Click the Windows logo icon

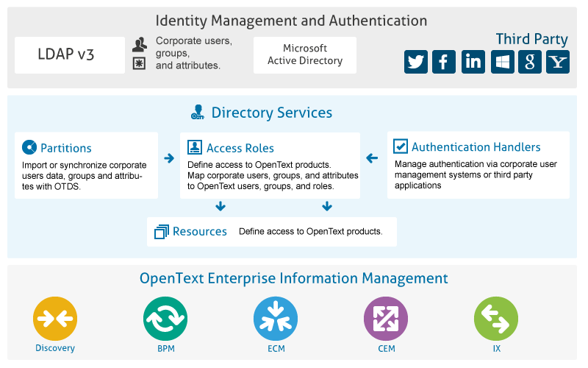click(503, 62)
